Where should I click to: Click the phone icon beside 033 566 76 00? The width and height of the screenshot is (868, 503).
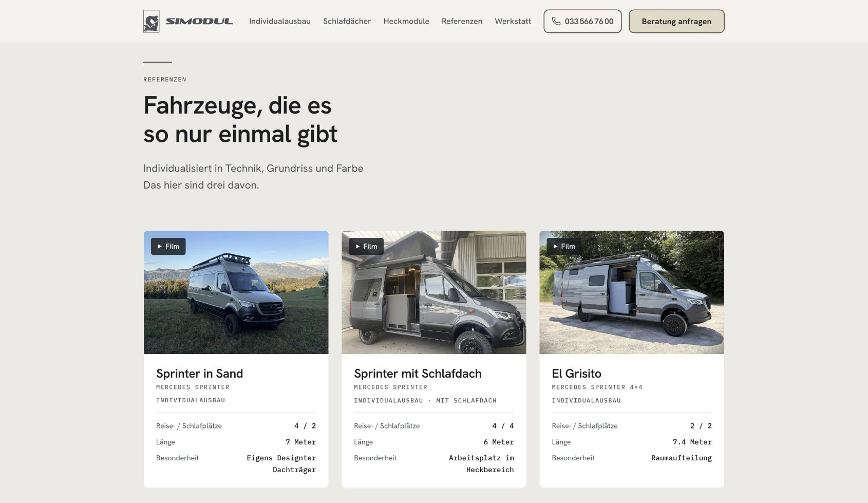[556, 21]
